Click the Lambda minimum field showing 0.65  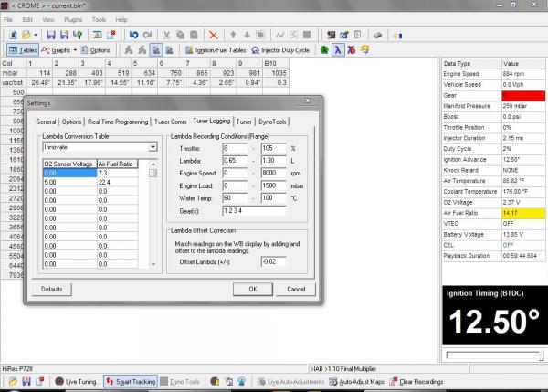coord(235,161)
